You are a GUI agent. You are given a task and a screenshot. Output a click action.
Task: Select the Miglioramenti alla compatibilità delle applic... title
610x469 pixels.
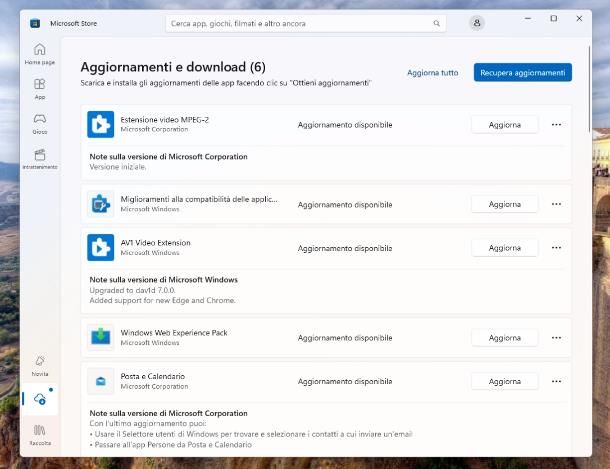(199, 199)
